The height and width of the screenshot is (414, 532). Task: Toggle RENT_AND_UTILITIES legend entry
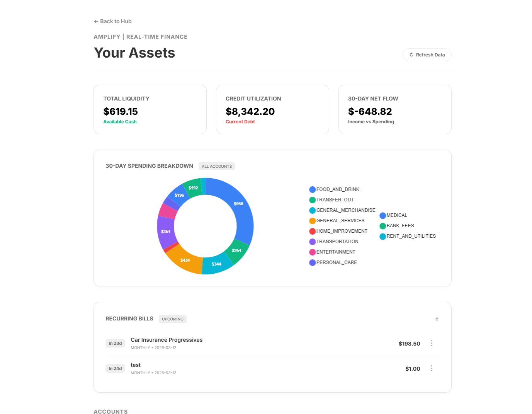408,236
